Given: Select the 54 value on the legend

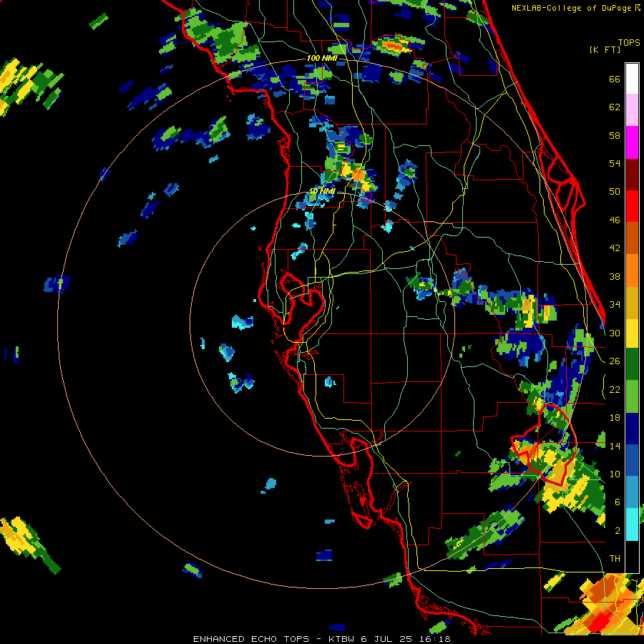Looking at the screenshot, I should point(615,163).
